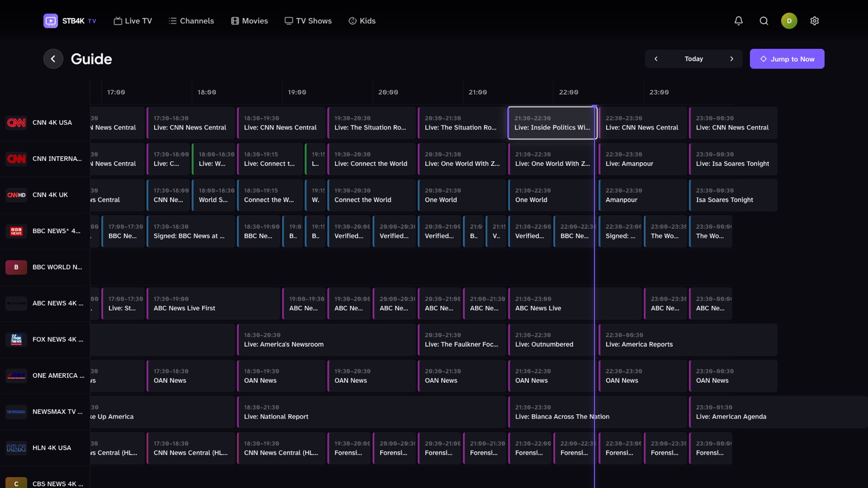
Task: Open notifications bell icon
Action: (x=738, y=21)
